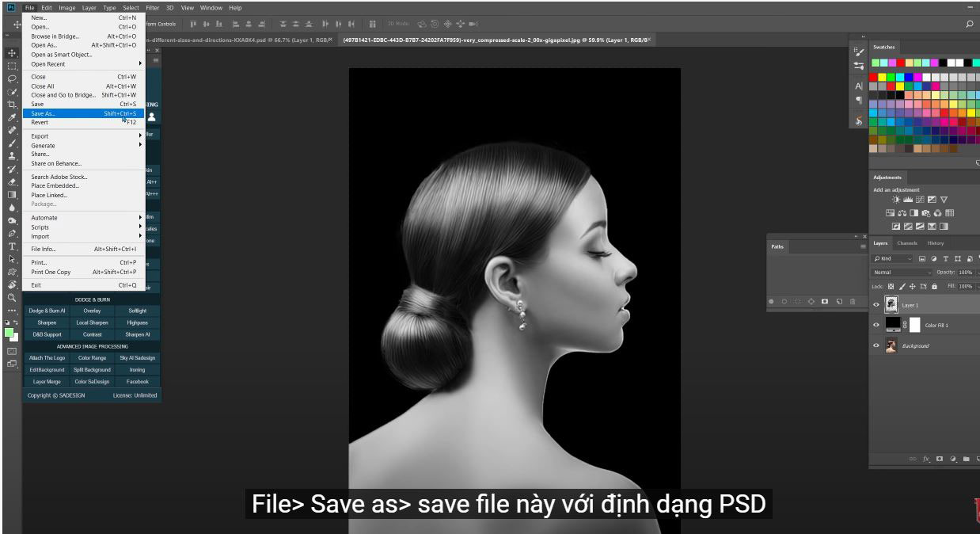Select the Horizontal Type tool

coord(12,246)
